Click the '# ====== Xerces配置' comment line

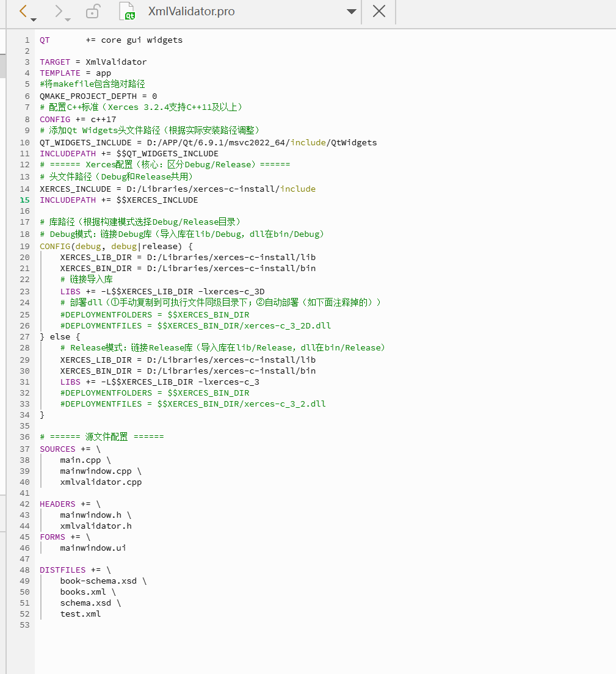165,165
